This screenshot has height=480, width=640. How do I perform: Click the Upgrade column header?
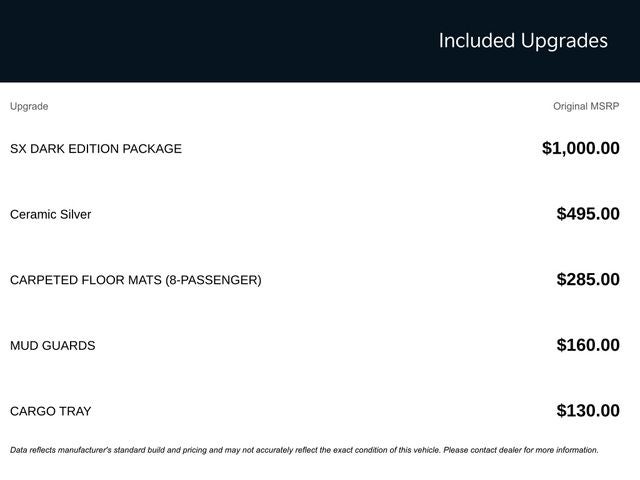[x=29, y=106]
